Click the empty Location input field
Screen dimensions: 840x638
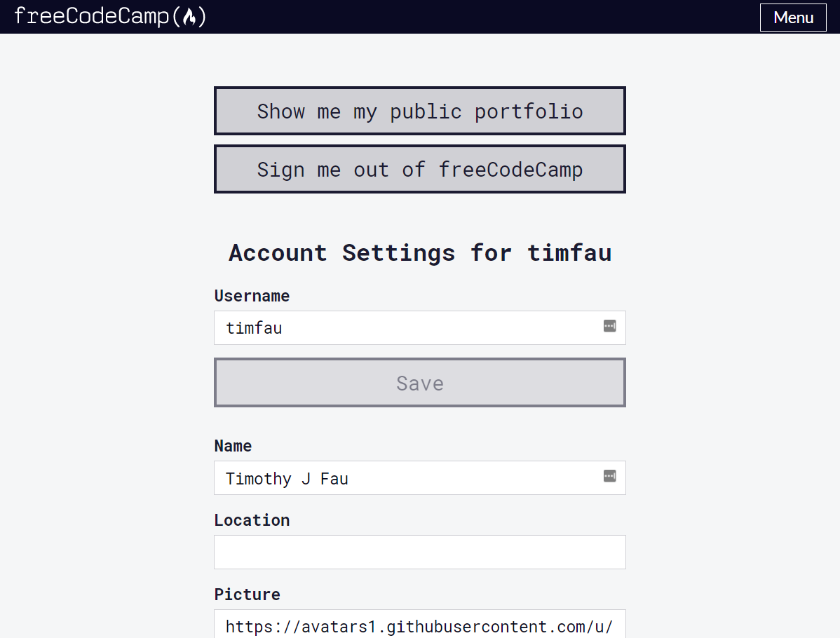pyautogui.click(x=419, y=552)
